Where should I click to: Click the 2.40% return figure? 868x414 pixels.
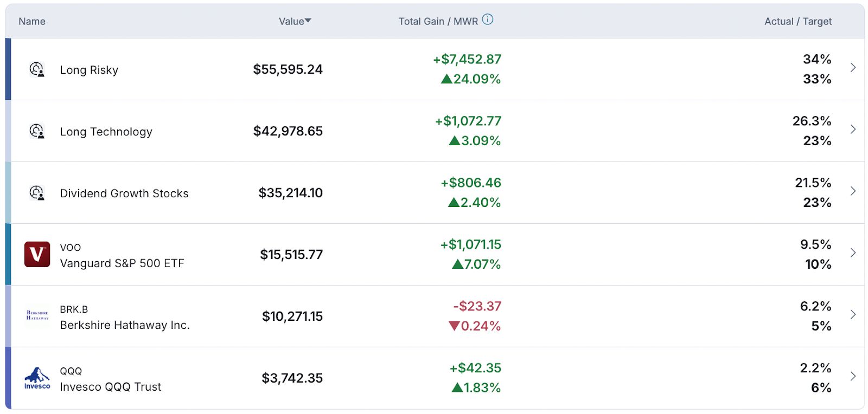tap(474, 203)
